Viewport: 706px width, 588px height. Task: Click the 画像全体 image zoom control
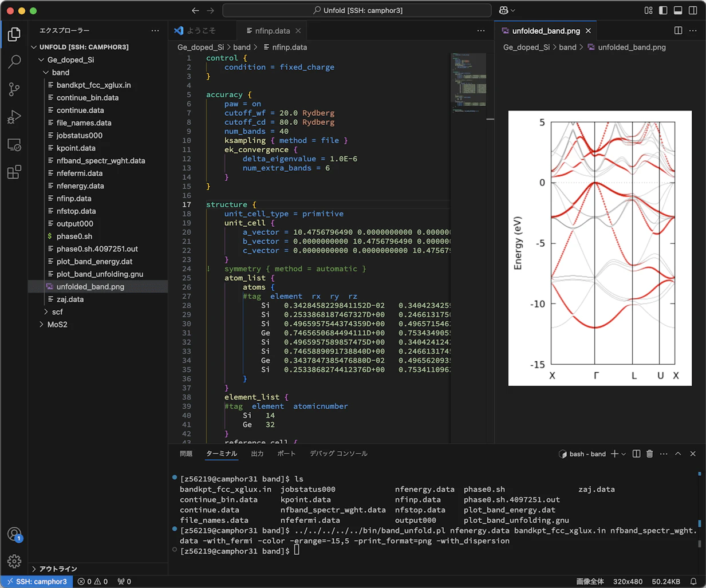tap(590, 581)
